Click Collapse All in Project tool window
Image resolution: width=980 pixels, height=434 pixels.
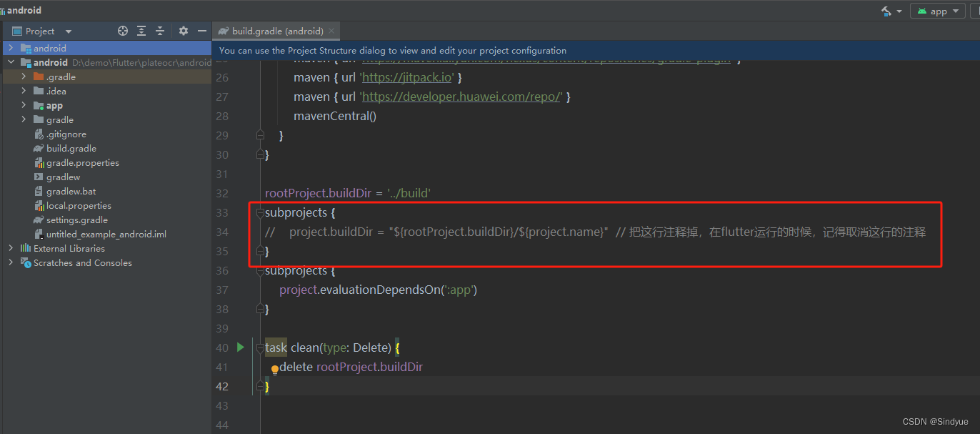160,31
